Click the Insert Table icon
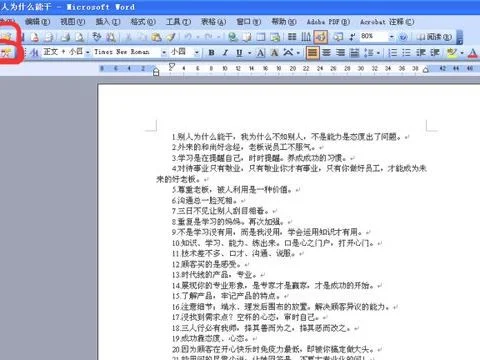Image resolution: width=480 pixels, height=360 pixels. [x=261, y=37]
